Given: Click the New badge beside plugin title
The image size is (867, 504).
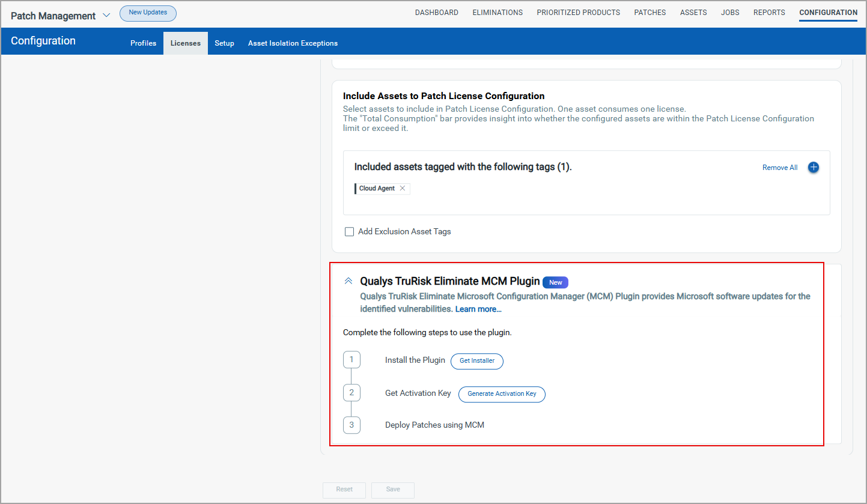Looking at the screenshot, I should tap(556, 282).
